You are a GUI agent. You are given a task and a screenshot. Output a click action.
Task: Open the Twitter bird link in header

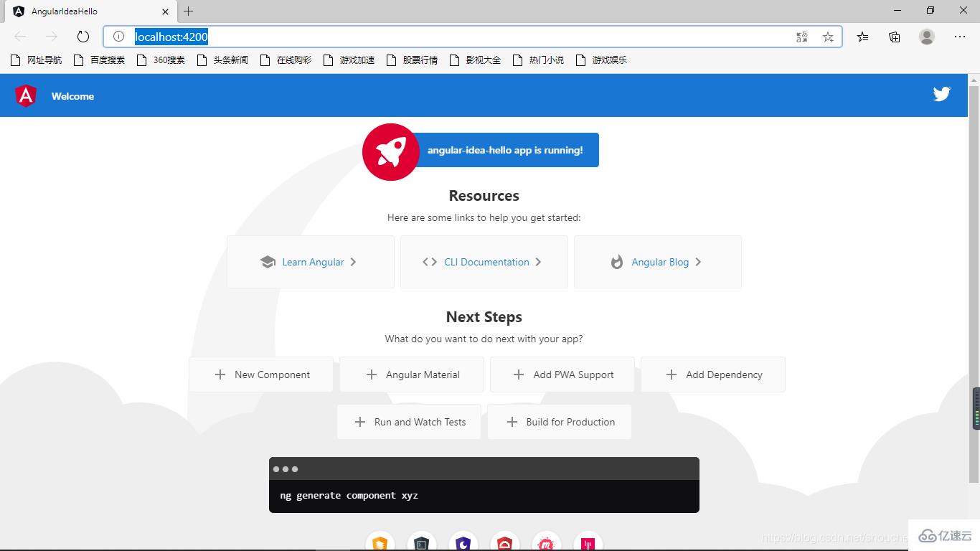941,94
